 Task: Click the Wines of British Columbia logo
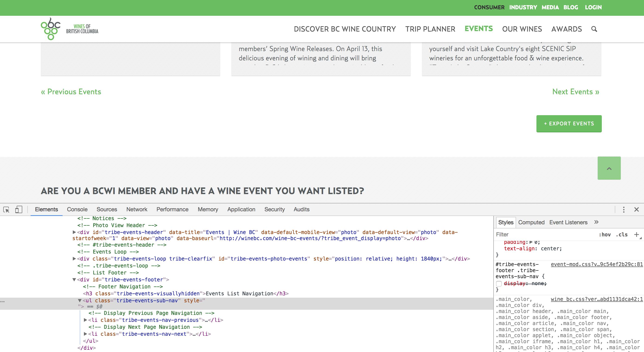(x=70, y=29)
